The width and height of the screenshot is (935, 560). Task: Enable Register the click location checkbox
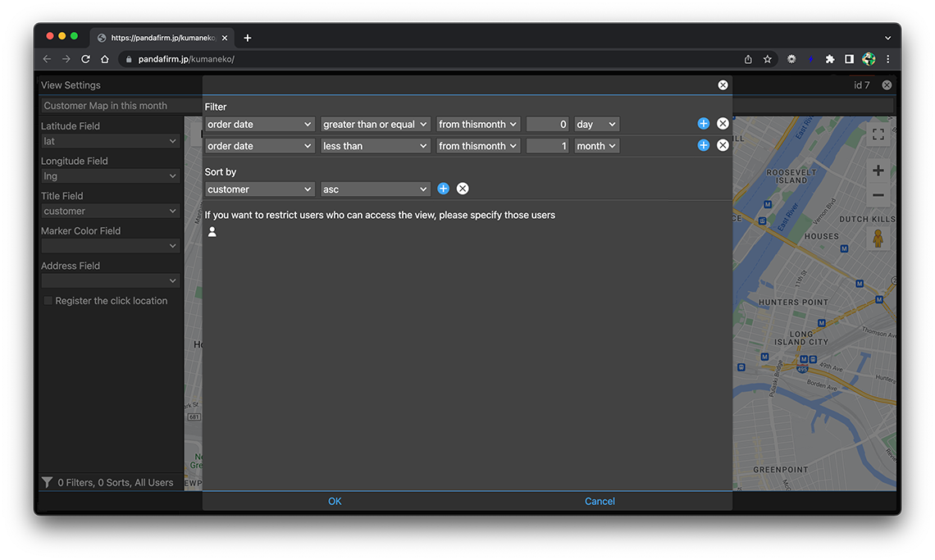[x=48, y=301]
